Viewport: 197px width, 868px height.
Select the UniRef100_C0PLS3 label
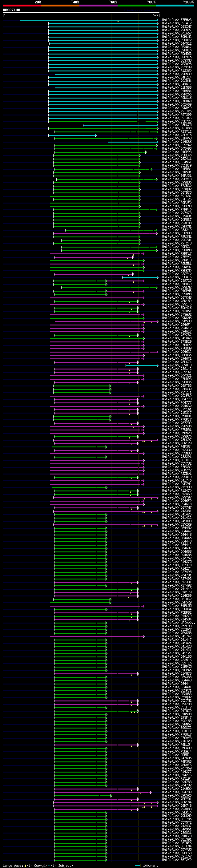pyautogui.click(x=176, y=853)
